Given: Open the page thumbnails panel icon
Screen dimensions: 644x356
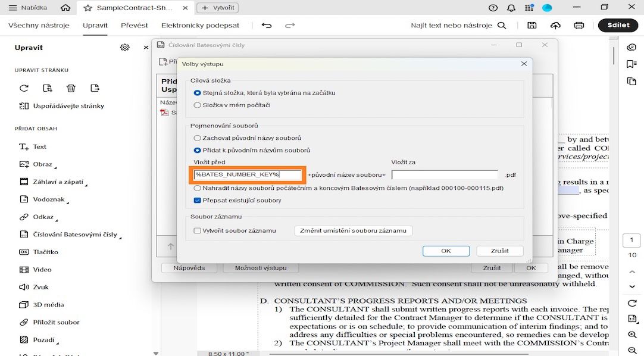Looking at the screenshot, I should pos(632,81).
